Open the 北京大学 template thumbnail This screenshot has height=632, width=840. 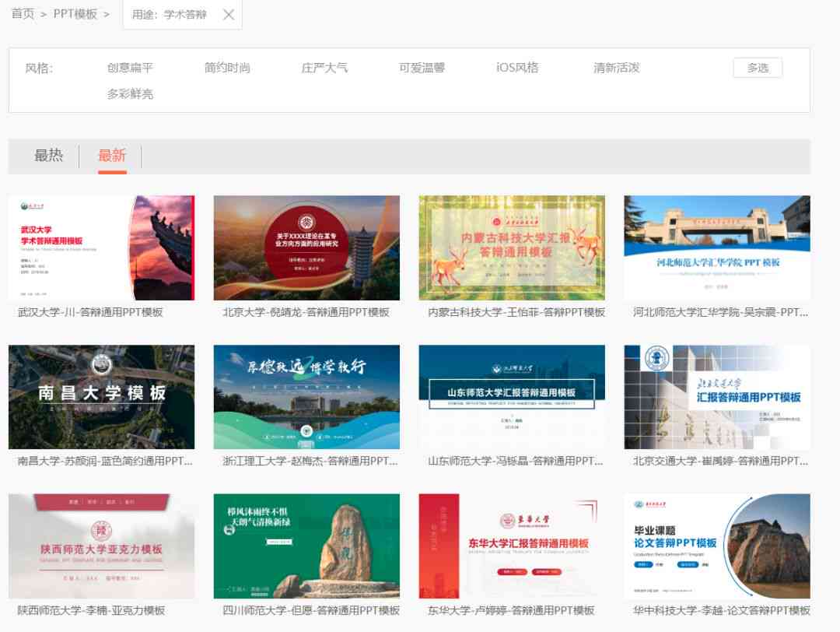pos(306,248)
